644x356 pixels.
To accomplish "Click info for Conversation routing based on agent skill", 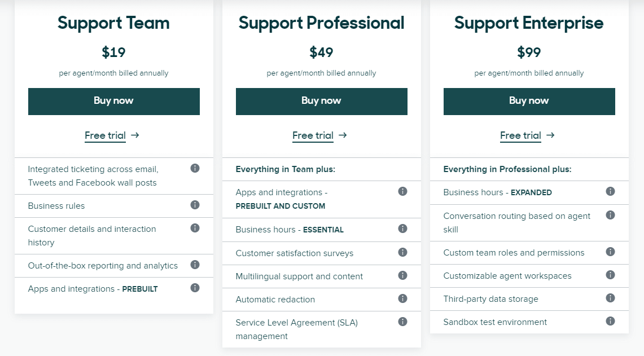I will [x=610, y=215].
